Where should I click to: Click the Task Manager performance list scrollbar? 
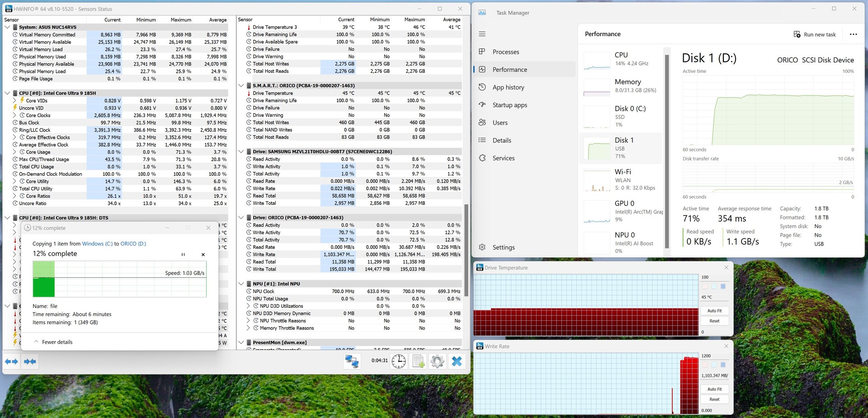tap(667, 152)
